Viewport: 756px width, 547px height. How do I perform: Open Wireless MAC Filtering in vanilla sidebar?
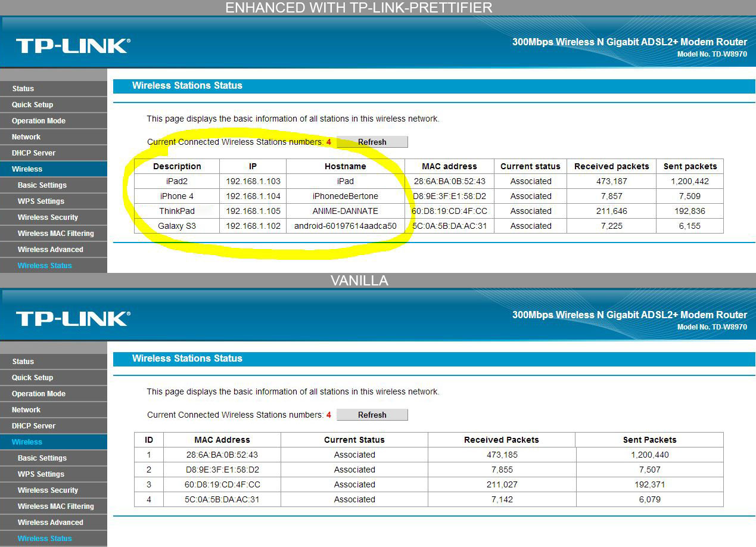(x=54, y=506)
